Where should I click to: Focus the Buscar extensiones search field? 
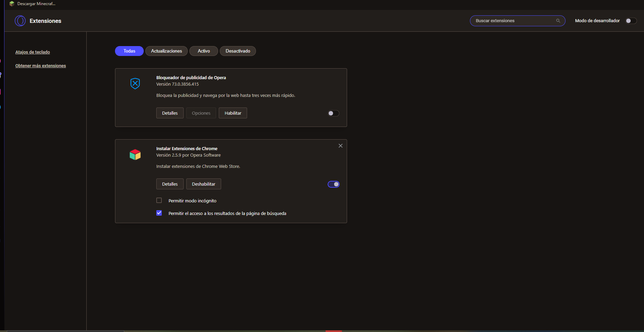point(517,21)
